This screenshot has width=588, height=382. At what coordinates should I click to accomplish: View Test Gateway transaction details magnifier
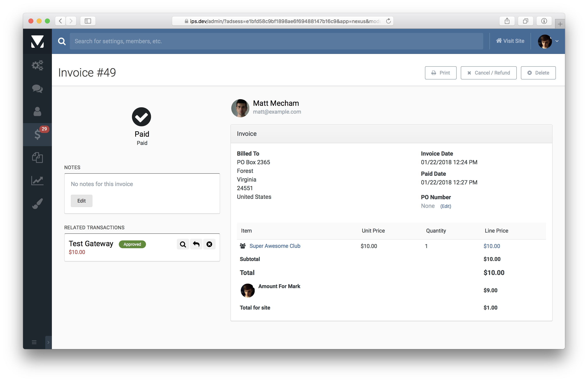(183, 244)
